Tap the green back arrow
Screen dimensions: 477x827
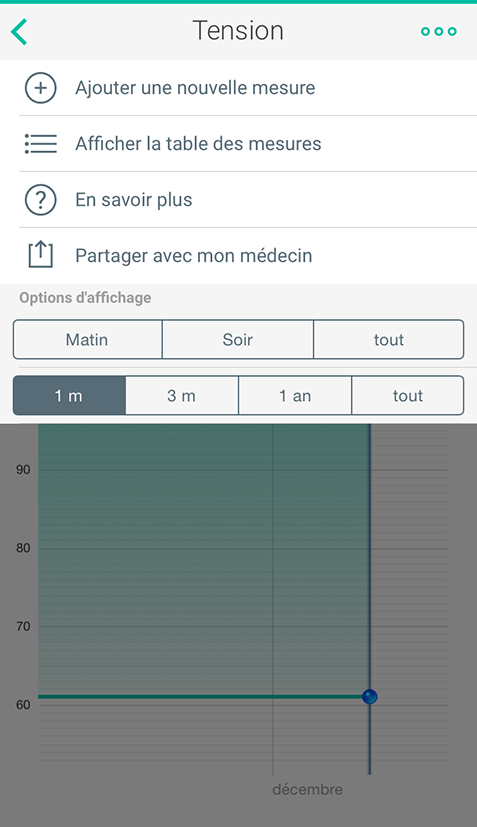tap(19, 32)
